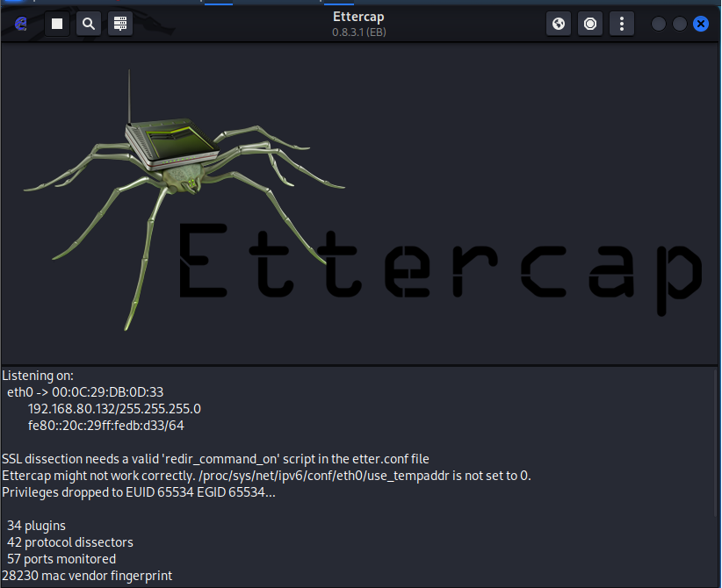Click the Ettercap logo icon in the header
Screen dimensions: 722x588
tap(21, 24)
